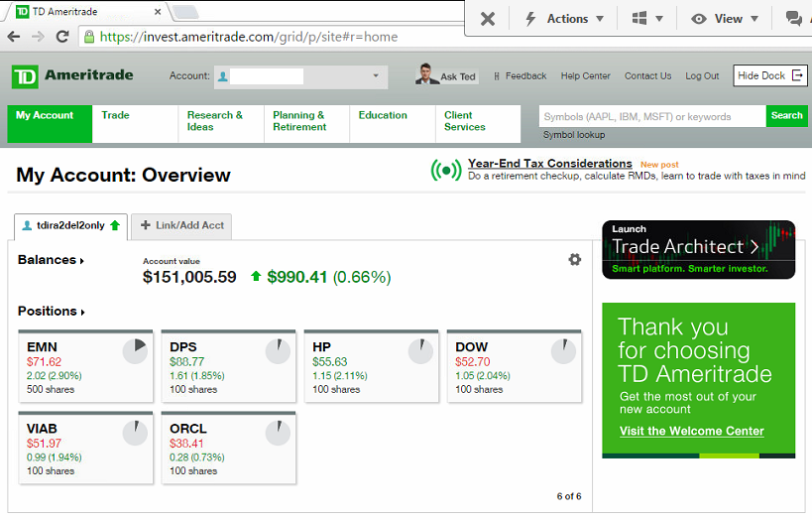Viewport: 812px width, 520px height.
Task: Open Client Services menu
Action: point(478,123)
